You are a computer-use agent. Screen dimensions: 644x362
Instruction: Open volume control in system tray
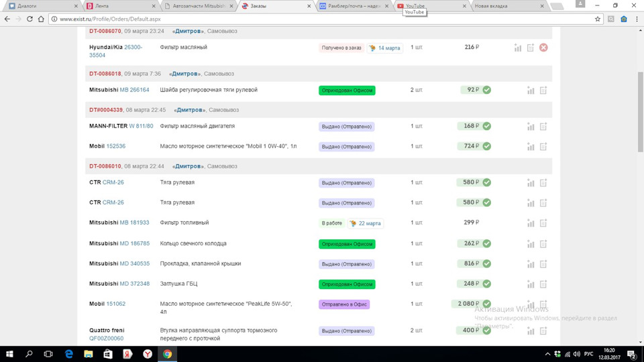coord(577,354)
